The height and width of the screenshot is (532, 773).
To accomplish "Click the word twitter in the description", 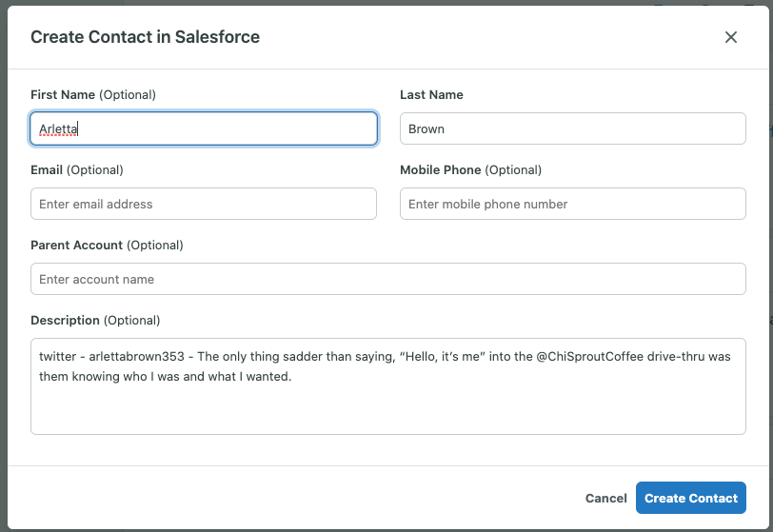I will 57,356.
